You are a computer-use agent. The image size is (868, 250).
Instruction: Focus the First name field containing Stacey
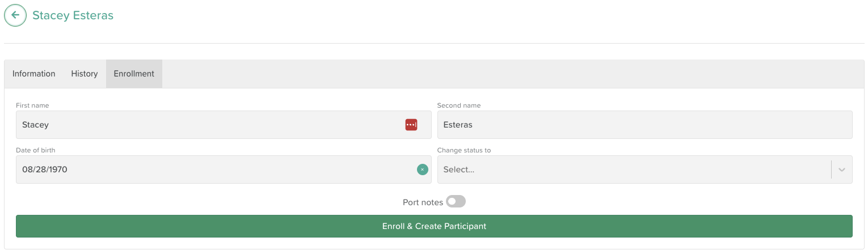click(224, 125)
